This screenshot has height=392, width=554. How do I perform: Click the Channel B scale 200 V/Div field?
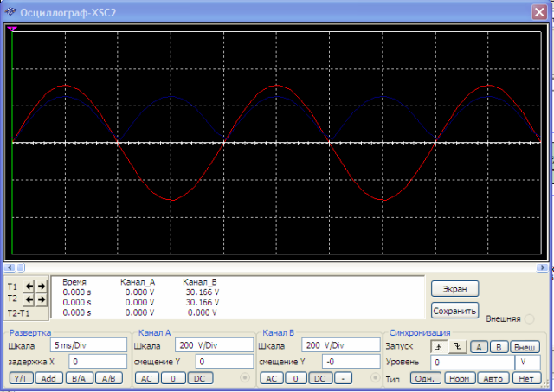click(x=340, y=345)
